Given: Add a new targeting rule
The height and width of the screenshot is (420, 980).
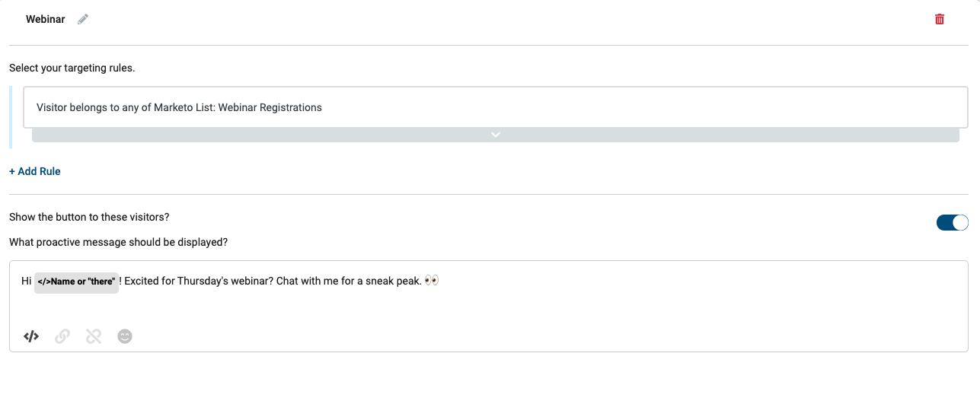Looking at the screenshot, I should 35,171.
